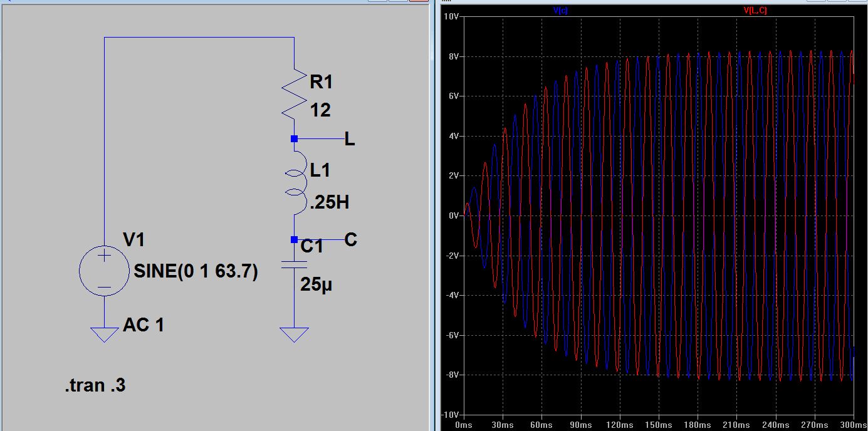The height and width of the screenshot is (431, 868).
Task: Click the blue V(c) trace label
Action: [x=560, y=11]
